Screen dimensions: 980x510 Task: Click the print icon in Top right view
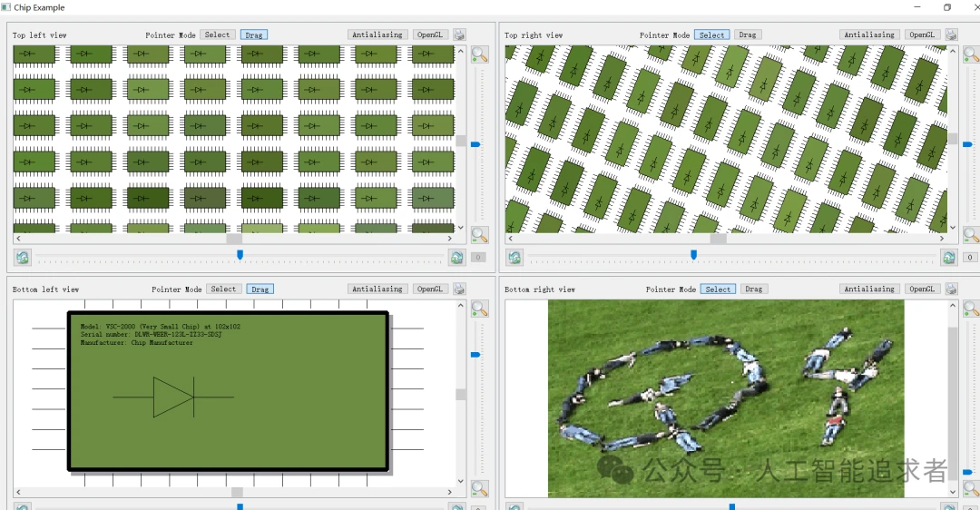click(x=951, y=35)
